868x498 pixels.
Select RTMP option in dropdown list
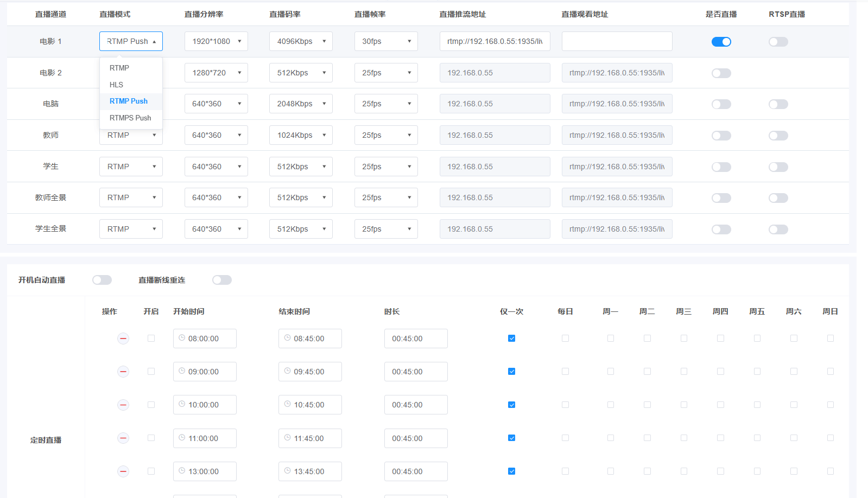pos(131,68)
